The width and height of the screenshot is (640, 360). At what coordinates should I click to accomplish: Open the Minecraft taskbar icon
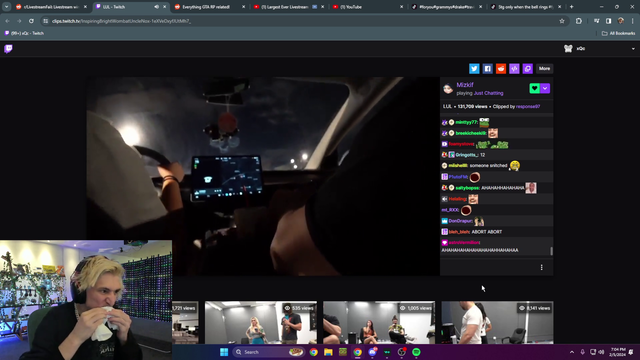(x=343, y=352)
